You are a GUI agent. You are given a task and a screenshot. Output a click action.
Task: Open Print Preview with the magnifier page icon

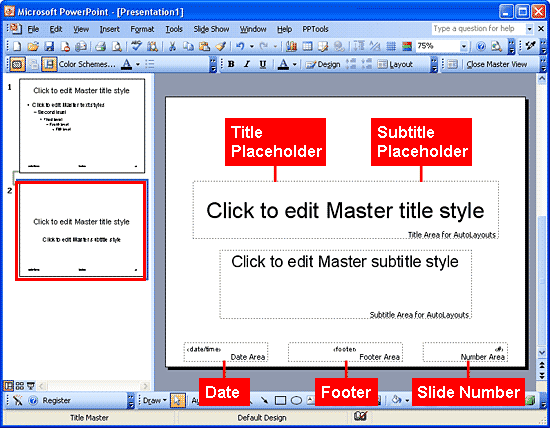pos(117,46)
